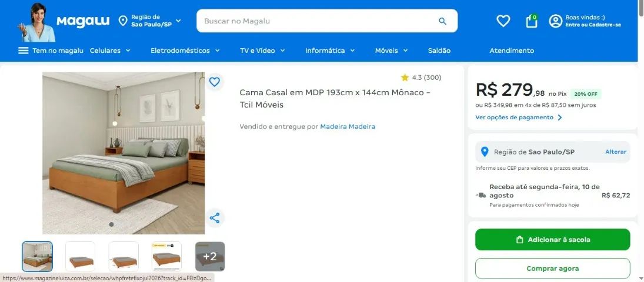Expand the TV e Vídeo menu
Viewport: 644px width, 282px height.
click(262, 51)
